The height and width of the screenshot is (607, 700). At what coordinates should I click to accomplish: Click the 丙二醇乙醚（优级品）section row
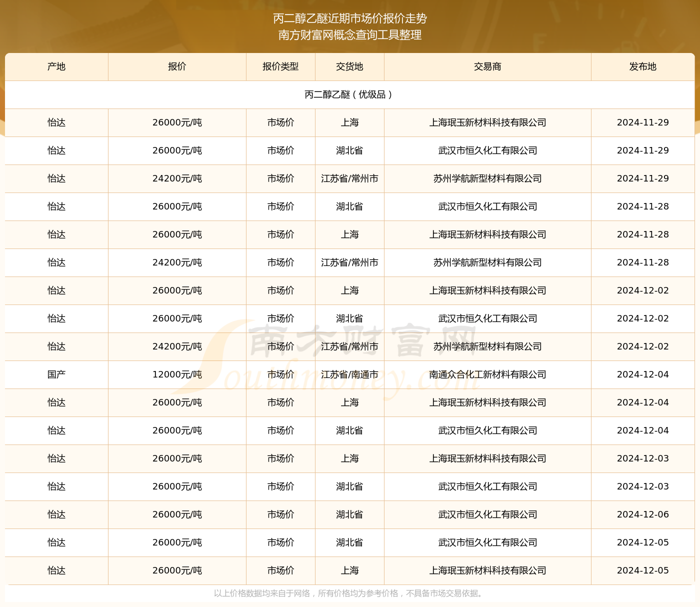point(349,94)
